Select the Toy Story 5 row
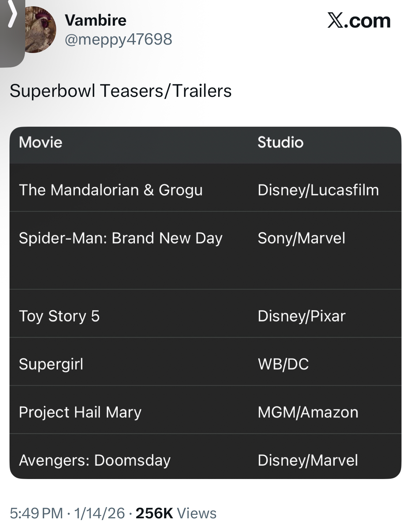The image size is (411, 532). [x=59, y=316]
